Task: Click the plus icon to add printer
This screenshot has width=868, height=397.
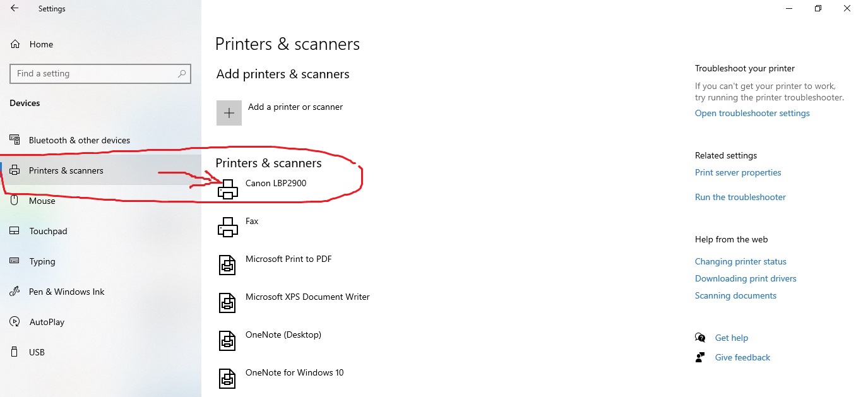Action: click(229, 113)
